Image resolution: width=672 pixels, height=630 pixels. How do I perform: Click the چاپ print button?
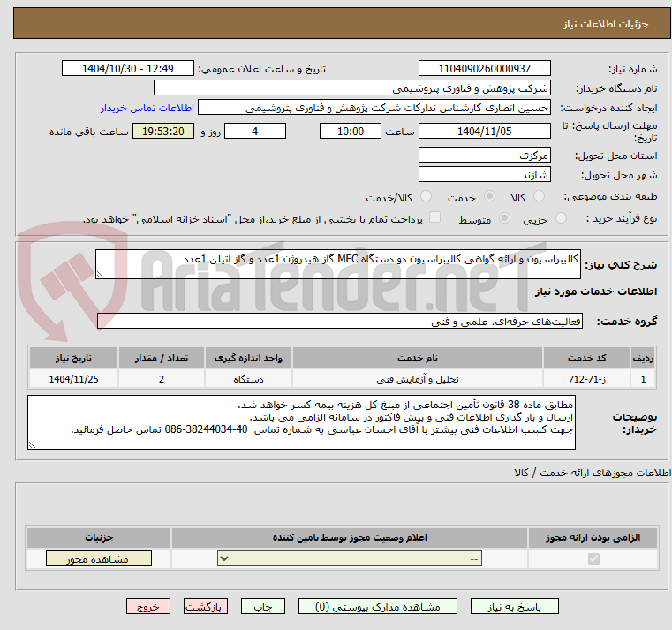pyautogui.click(x=263, y=607)
